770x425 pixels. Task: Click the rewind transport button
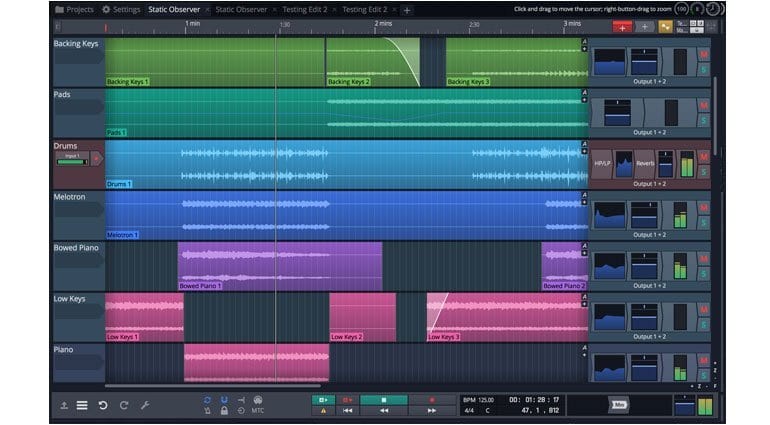(x=384, y=411)
